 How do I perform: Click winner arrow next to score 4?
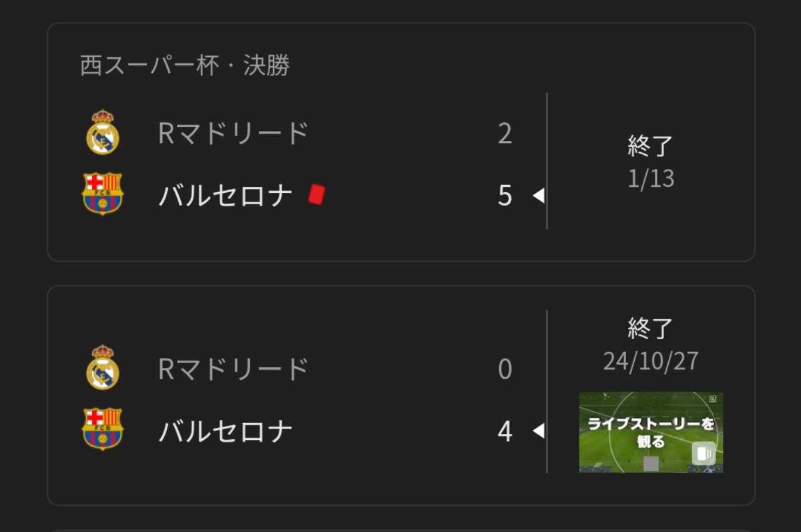[538, 431]
